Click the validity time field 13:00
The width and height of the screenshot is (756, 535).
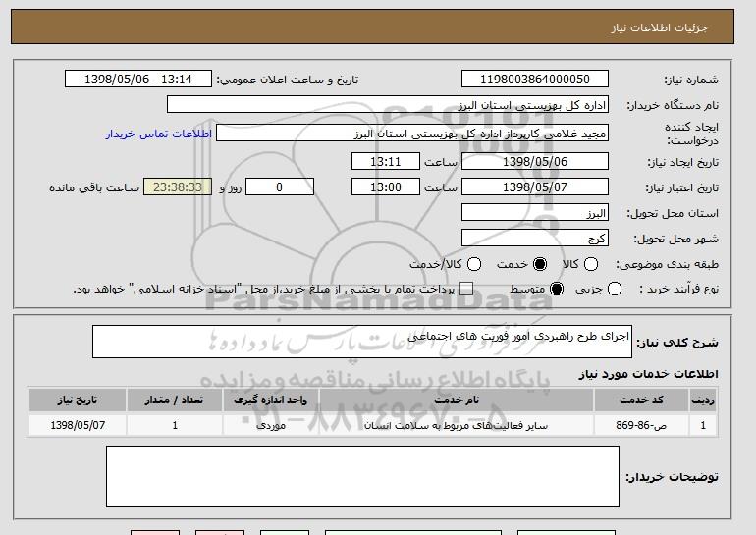[386, 187]
